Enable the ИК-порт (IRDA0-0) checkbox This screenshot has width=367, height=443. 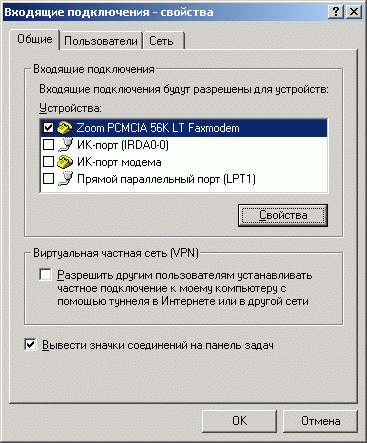click(49, 145)
